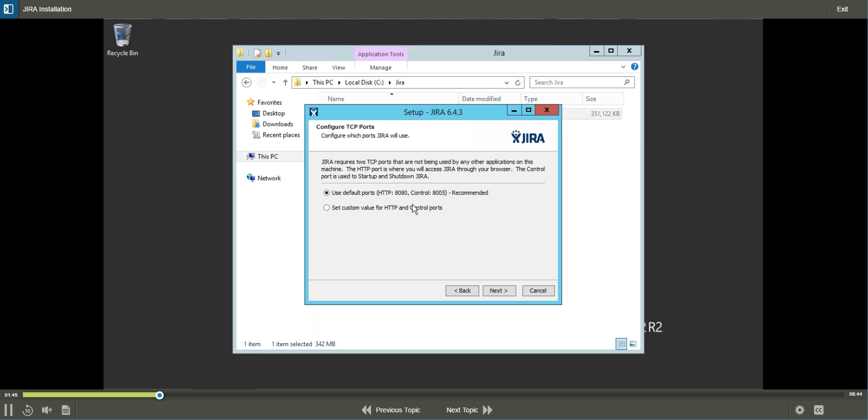Screen dimensions: 868x420
Task: Click the Explorer forward arrow
Action: coord(261,83)
